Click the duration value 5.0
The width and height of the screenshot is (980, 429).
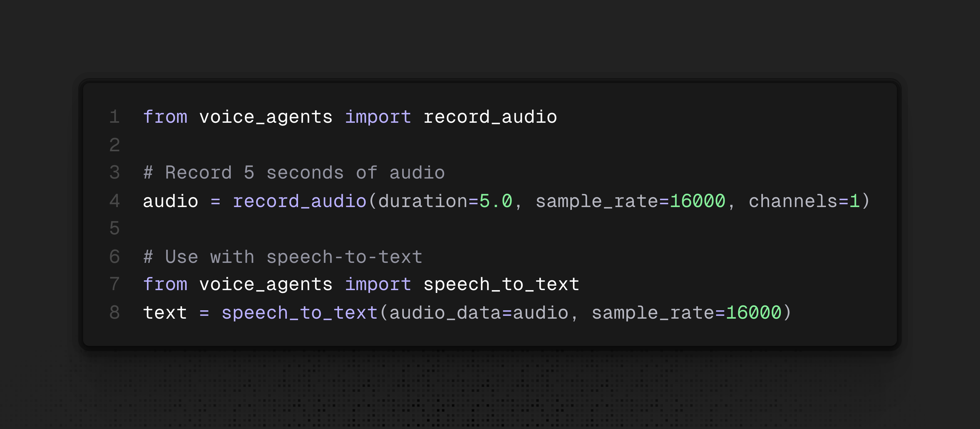(495, 201)
